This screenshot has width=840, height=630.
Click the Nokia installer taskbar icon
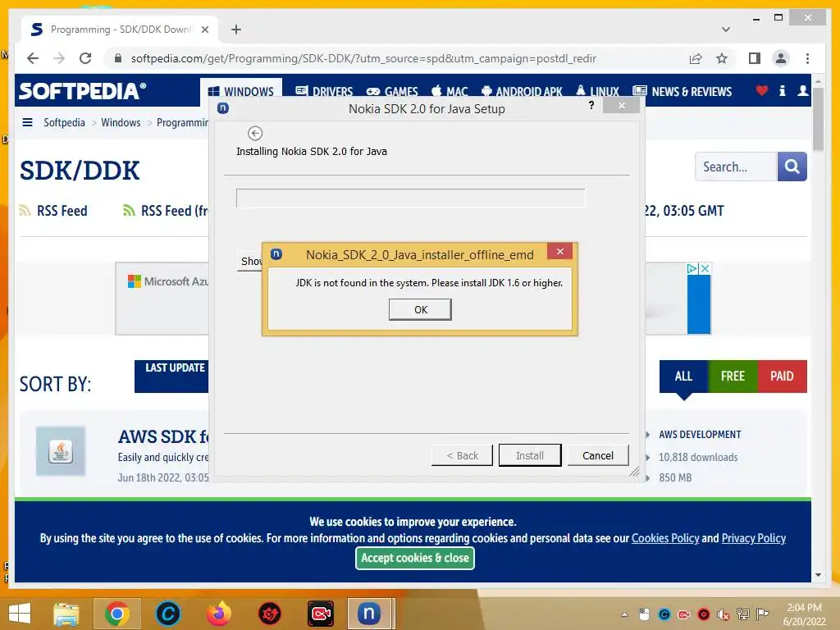[x=370, y=614]
